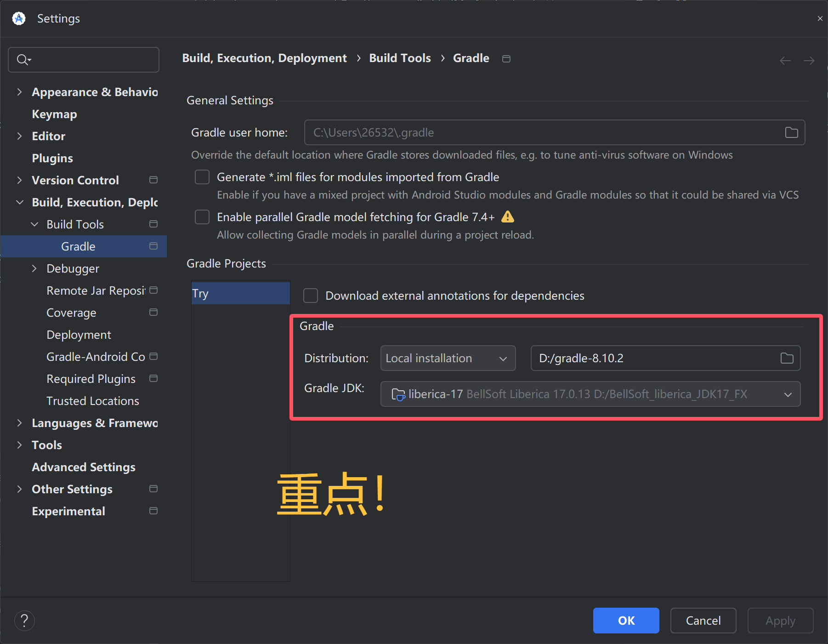This screenshot has height=644, width=828.
Task: Open Experimental settings page
Action: (68, 511)
